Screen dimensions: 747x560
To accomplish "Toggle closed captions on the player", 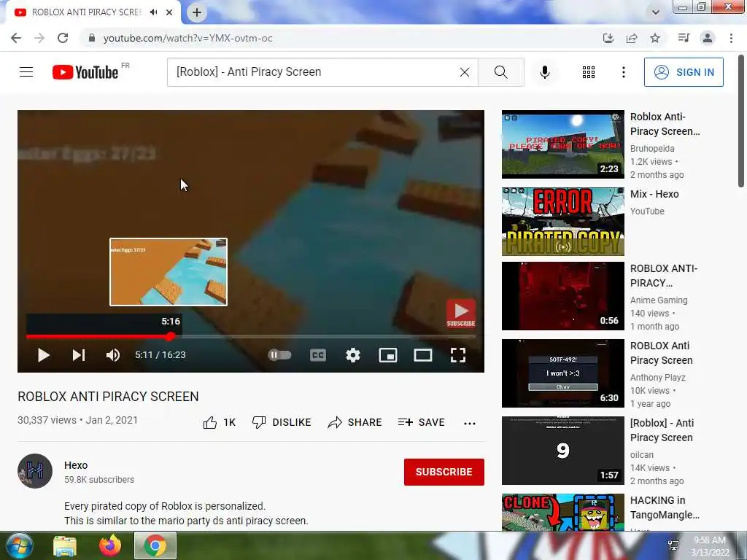I will tap(318, 355).
